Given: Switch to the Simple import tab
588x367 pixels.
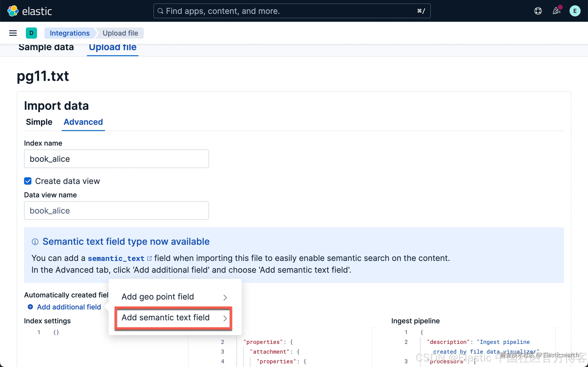Looking at the screenshot, I should pyautogui.click(x=39, y=122).
